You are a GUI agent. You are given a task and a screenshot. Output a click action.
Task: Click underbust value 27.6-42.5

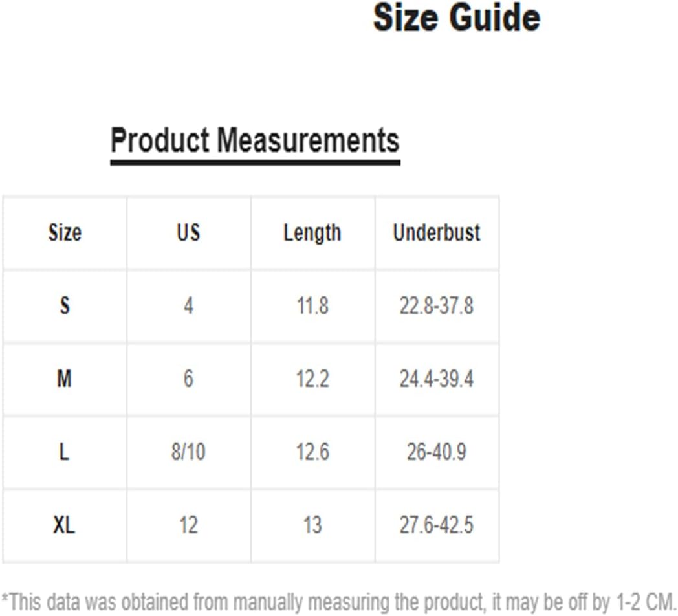(x=437, y=525)
